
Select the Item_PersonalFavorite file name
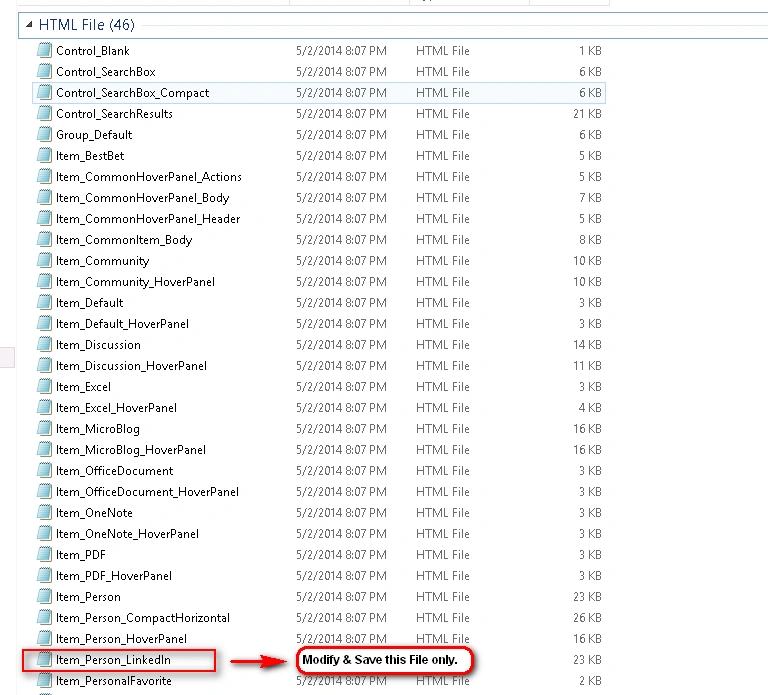(x=114, y=681)
